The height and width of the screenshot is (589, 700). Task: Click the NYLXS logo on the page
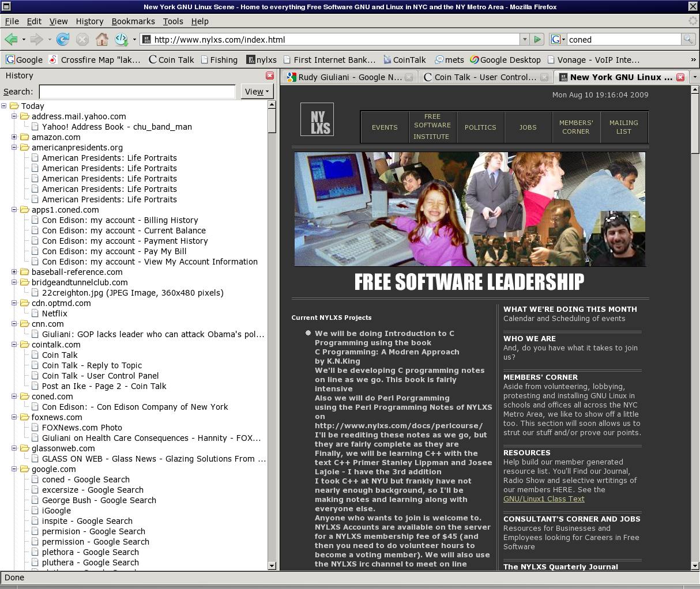(x=317, y=119)
